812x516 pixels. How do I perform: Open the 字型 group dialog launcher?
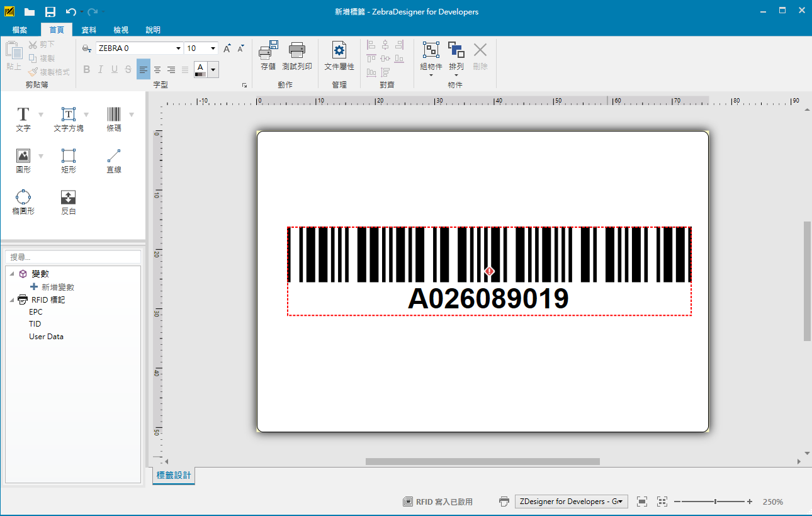244,85
